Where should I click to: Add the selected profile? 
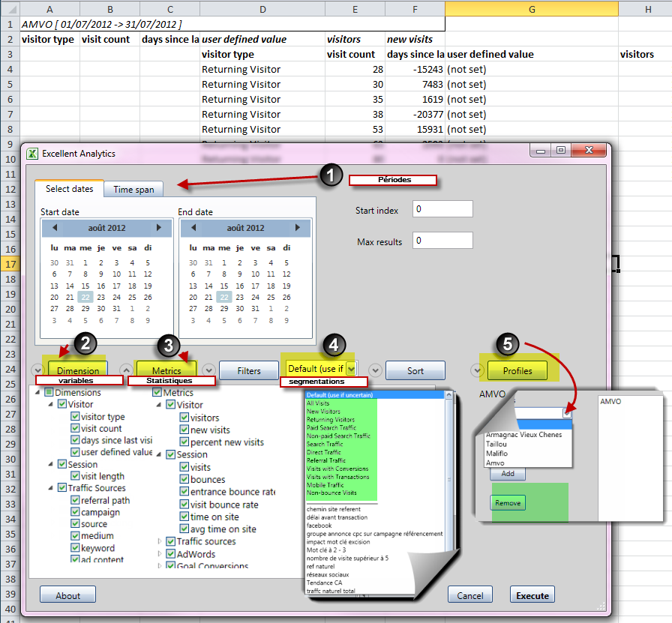point(508,474)
